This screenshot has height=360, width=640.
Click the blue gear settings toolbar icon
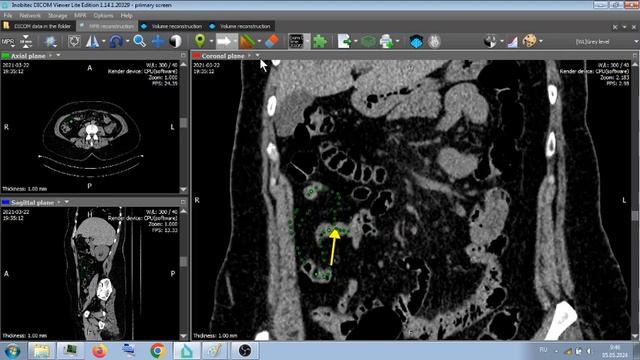tap(51, 42)
